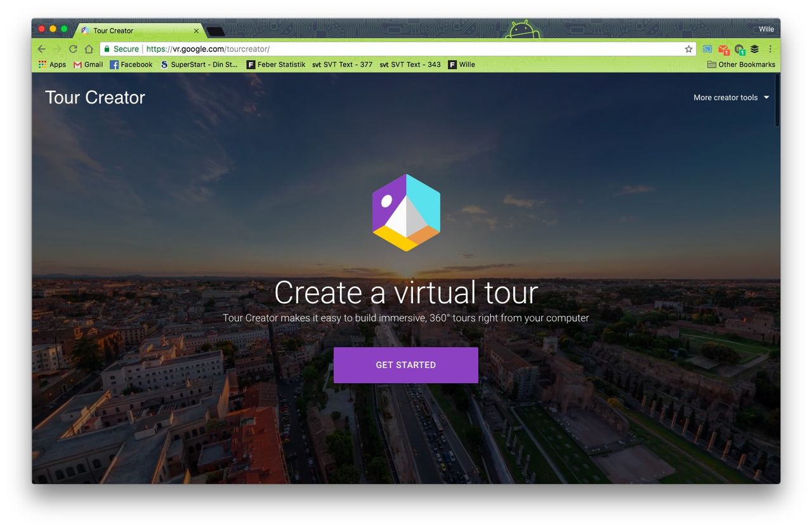Click the browser back arrow
This screenshot has width=812, height=529.
tap(41, 49)
